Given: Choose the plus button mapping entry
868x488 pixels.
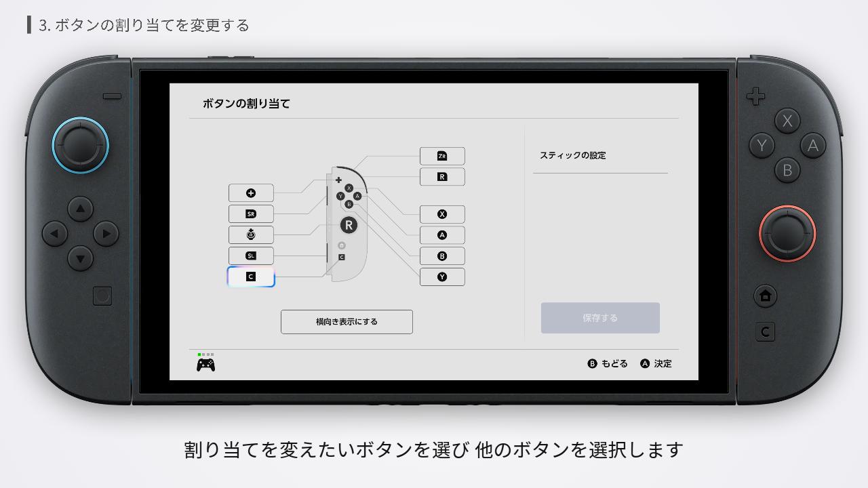Looking at the screenshot, I should 251,192.
